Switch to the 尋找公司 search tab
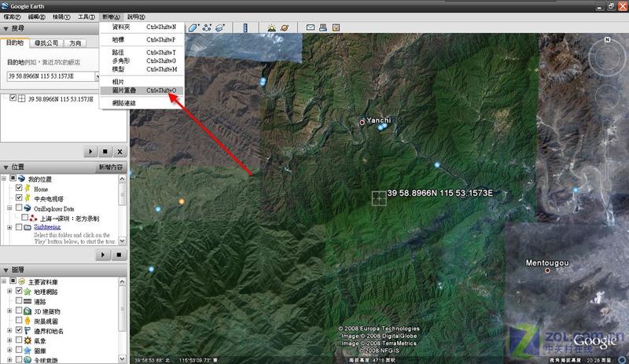 (x=46, y=43)
